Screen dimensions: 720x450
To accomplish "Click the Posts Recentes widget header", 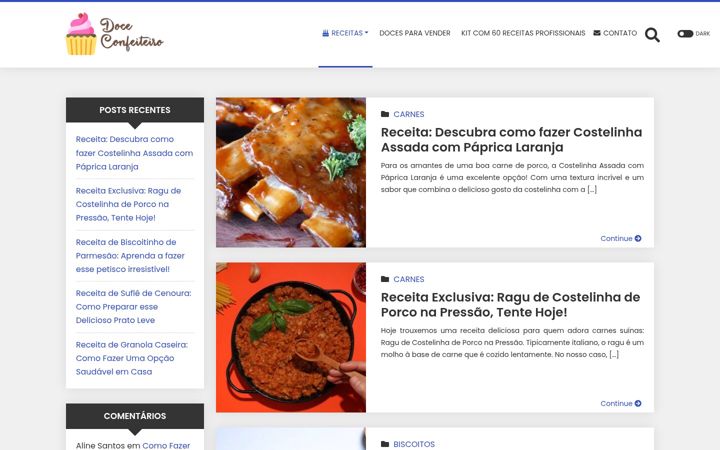I will tap(135, 110).
